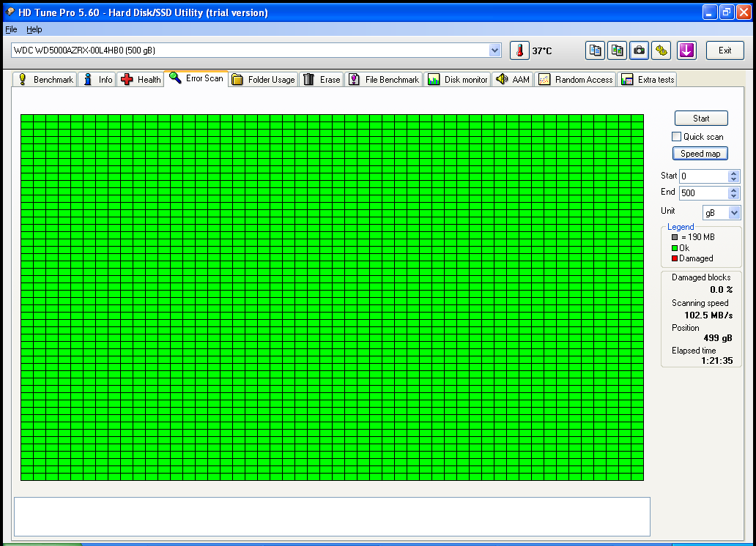This screenshot has height=546, width=756.
Task: Enable the Quick scan checkbox
Action: pyautogui.click(x=676, y=137)
